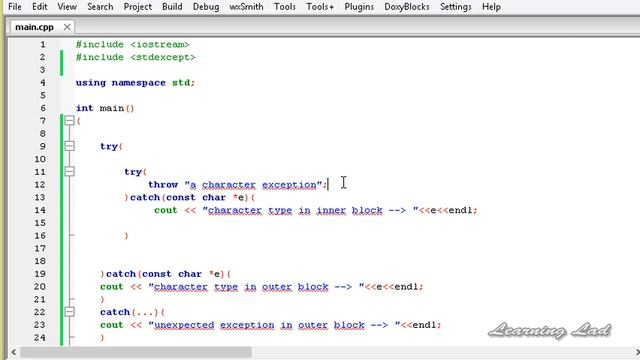Viewport: 640px width, 360px height.
Task: Open the View menu
Action: pyautogui.click(x=67, y=7)
